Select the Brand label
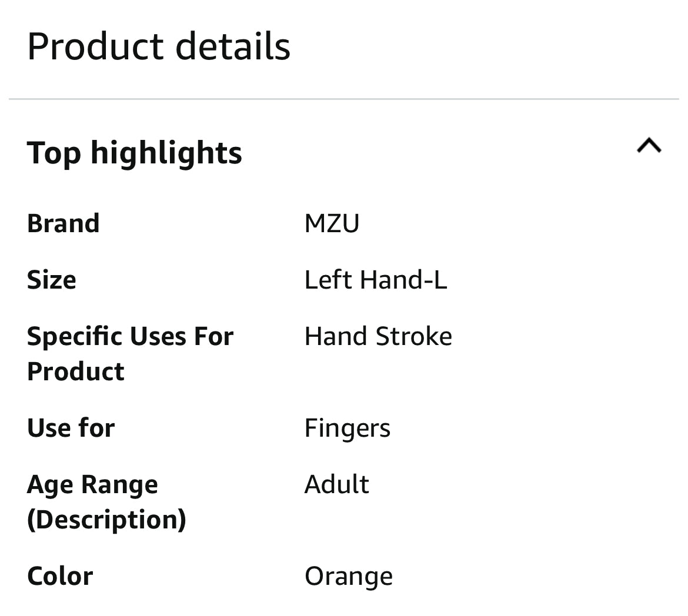Screen dimensions: 688x616 pos(63,223)
